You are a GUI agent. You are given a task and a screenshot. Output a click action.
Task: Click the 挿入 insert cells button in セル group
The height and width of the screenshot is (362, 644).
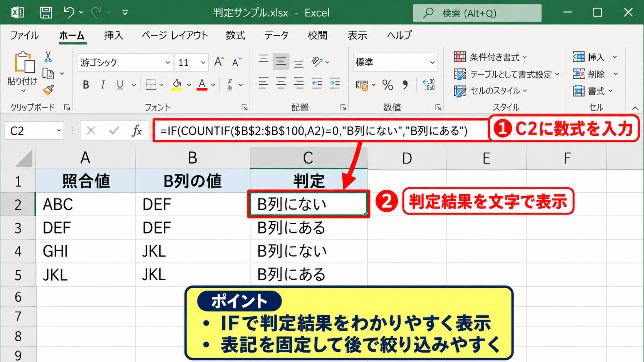click(589, 57)
